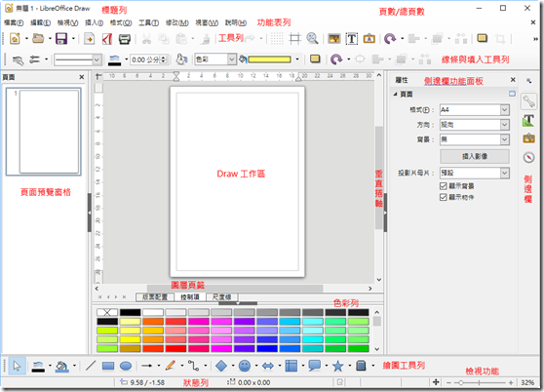Click the Open folder icon
The height and width of the screenshot is (392, 544).
click(38, 38)
